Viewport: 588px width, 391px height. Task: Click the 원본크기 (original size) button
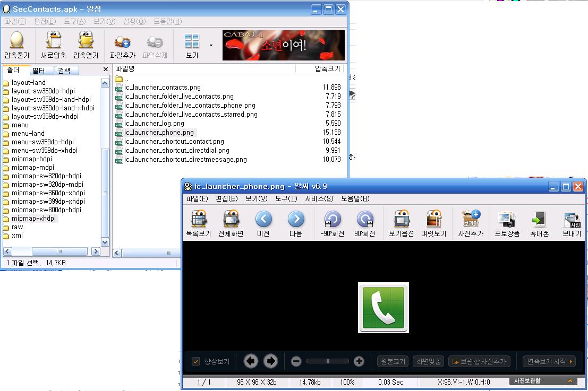[x=393, y=361]
